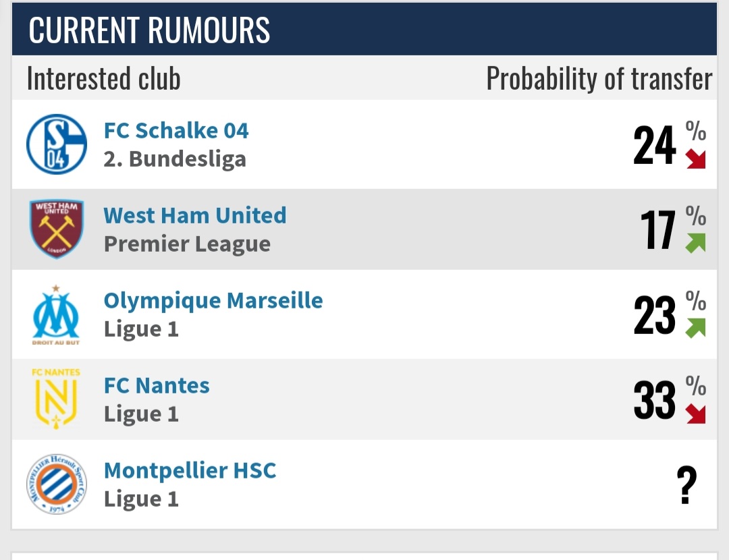This screenshot has height=560, width=729.
Task: Select the 33 percent probability for Nantes
Action: point(655,399)
